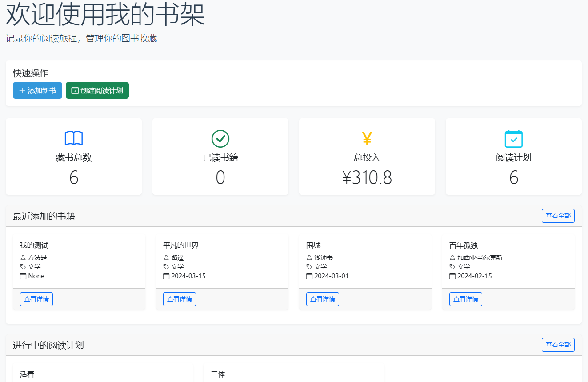Click the 欢迎使用我的书架 page title
Image resolution: width=588 pixels, height=382 pixels.
[x=105, y=14]
